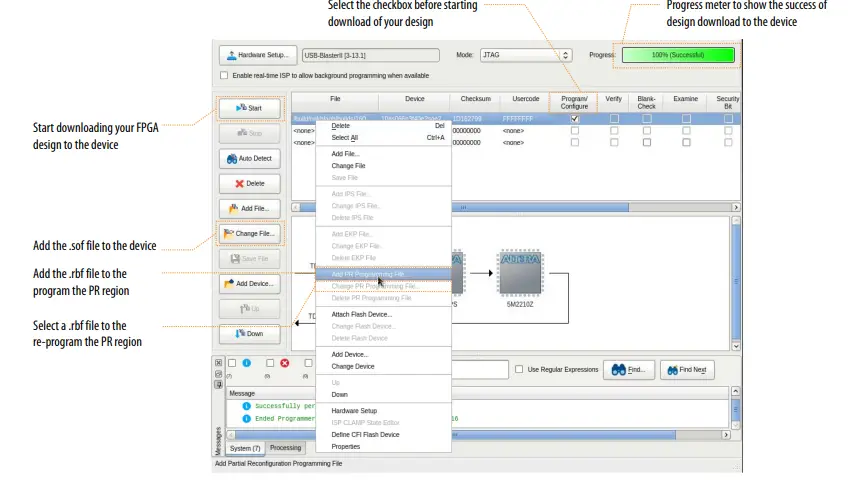
Task: Click the Add Device button
Action: 249,284
